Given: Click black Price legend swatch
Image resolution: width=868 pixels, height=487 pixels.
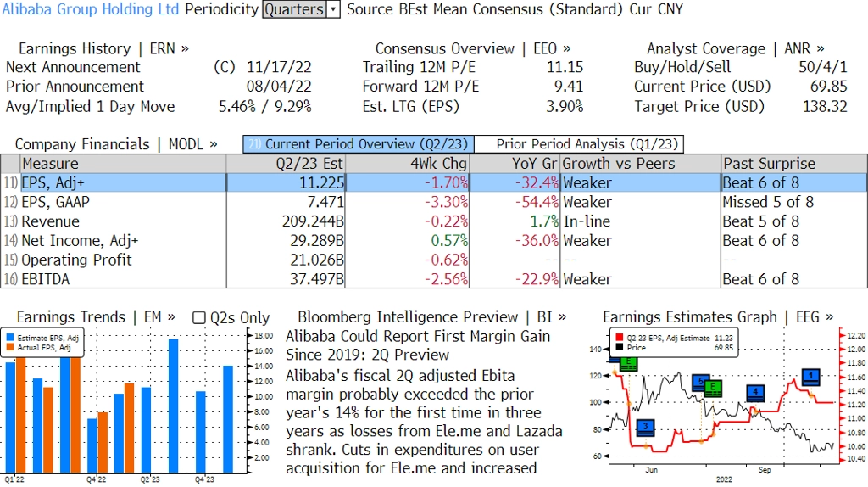Looking at the screenshot, I should (x=619, y=347).
